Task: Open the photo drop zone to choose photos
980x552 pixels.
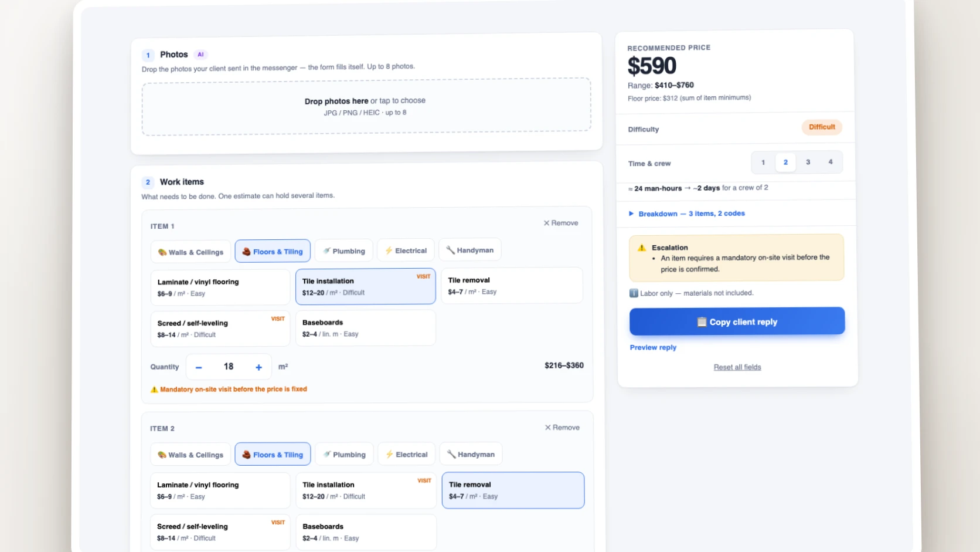Action: click(366, 106)
